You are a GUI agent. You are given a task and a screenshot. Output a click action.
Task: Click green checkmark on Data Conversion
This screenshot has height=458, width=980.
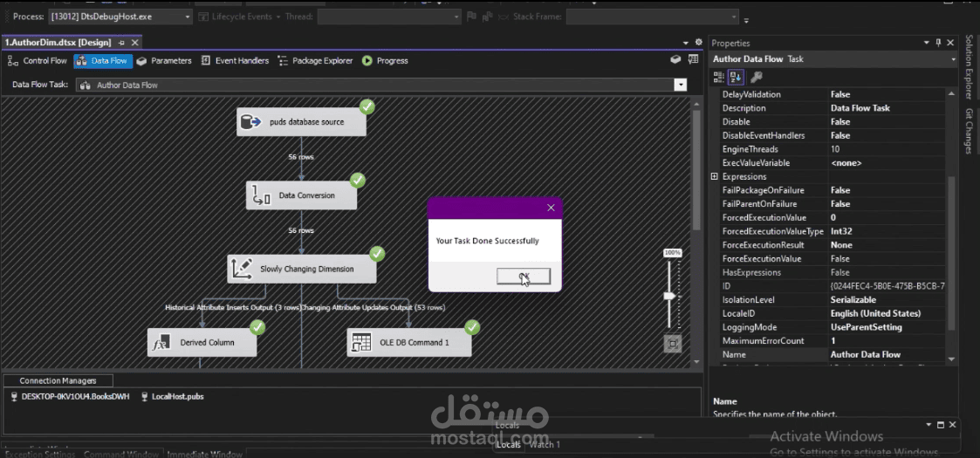(358, 181)
